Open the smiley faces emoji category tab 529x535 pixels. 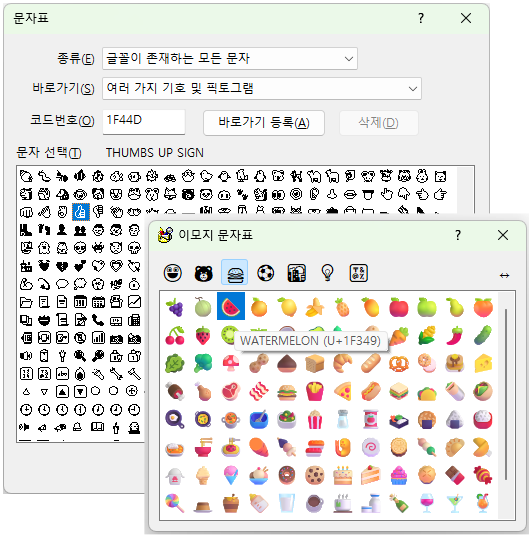pos(173,273)
